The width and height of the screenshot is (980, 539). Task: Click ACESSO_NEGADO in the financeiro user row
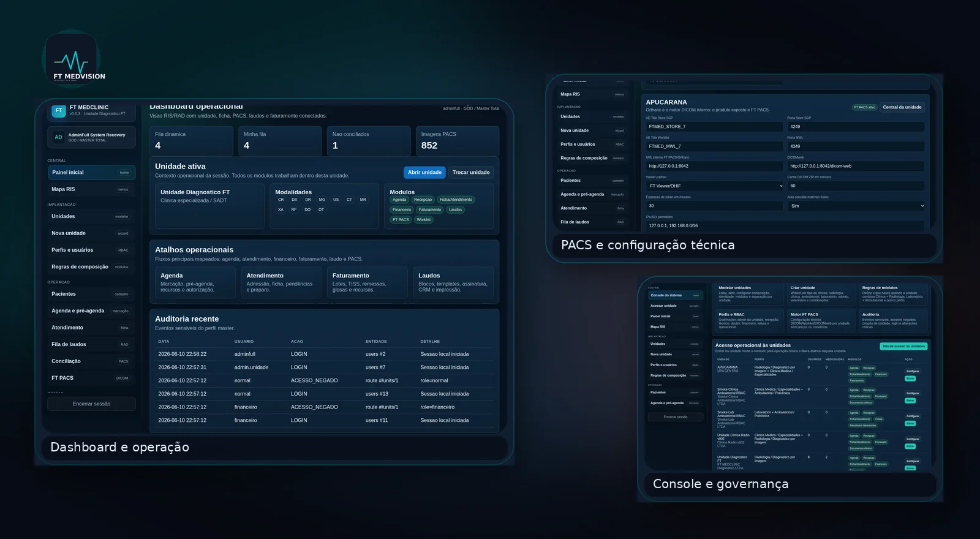(x=314, y=407)
